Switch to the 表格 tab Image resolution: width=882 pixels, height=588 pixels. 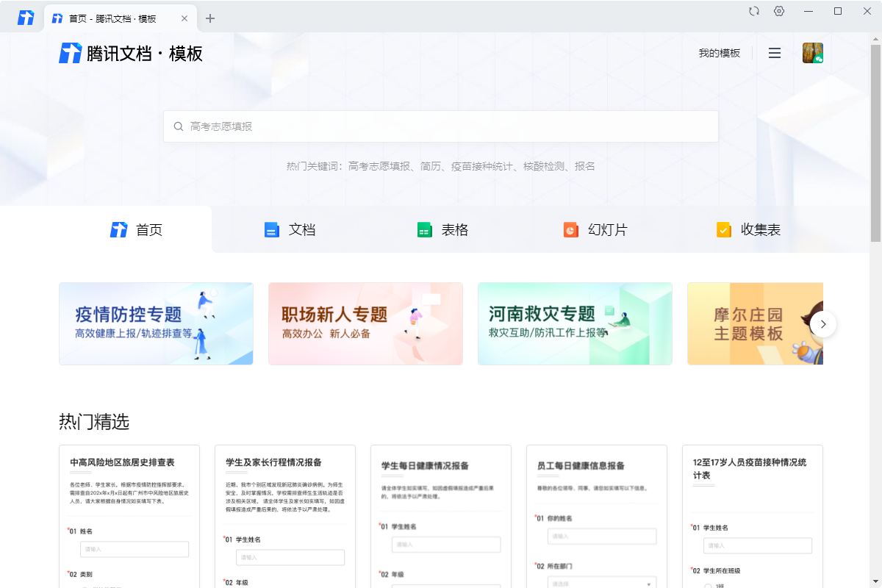click(x=442, y=229)
